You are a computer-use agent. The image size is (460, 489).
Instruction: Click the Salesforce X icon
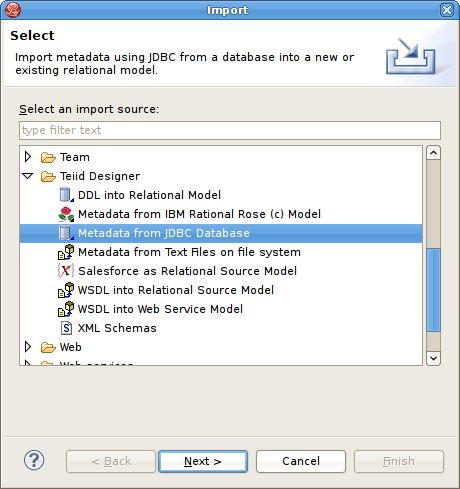tap(66, 271)
